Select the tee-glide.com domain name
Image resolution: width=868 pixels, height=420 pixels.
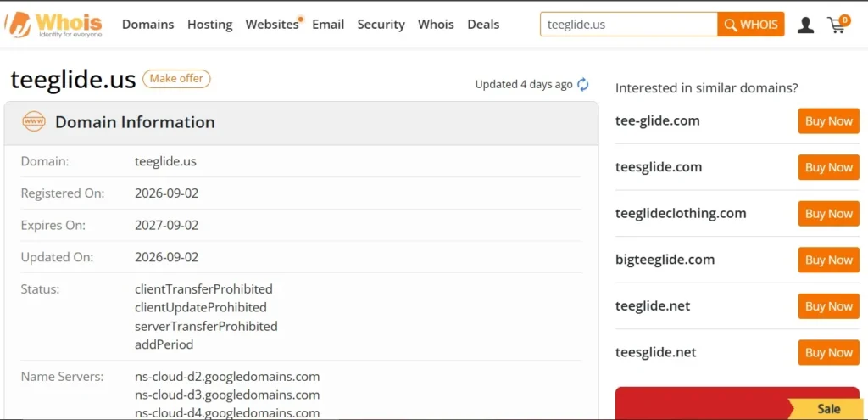pyautogui.click(x=658, y=120)
